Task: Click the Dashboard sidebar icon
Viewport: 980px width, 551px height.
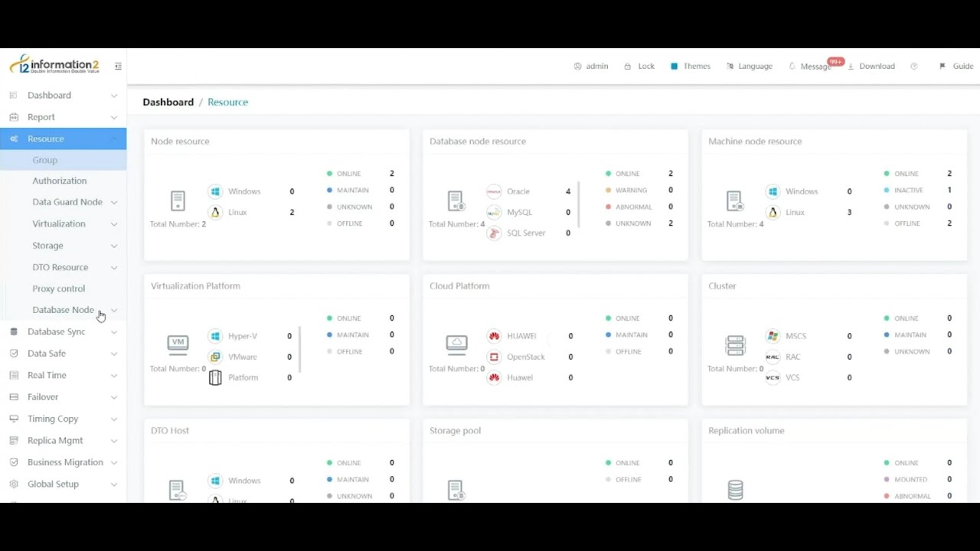Action: point(13,96)
